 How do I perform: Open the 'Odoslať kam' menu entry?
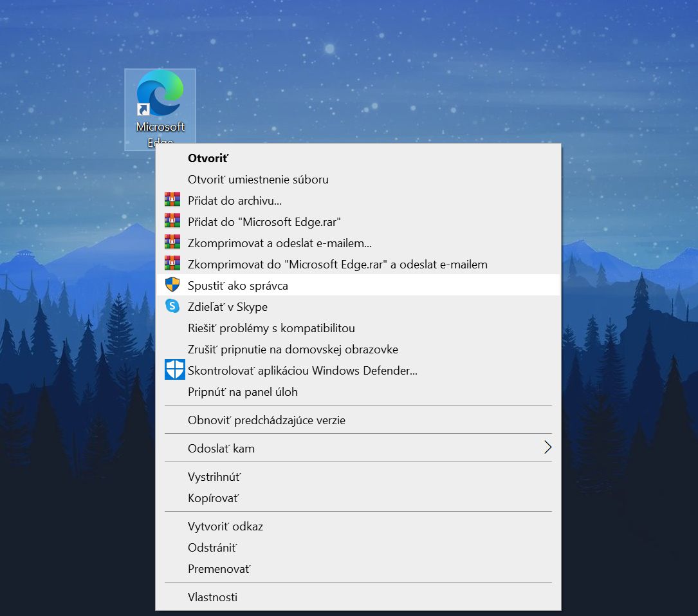coord(358,449)
